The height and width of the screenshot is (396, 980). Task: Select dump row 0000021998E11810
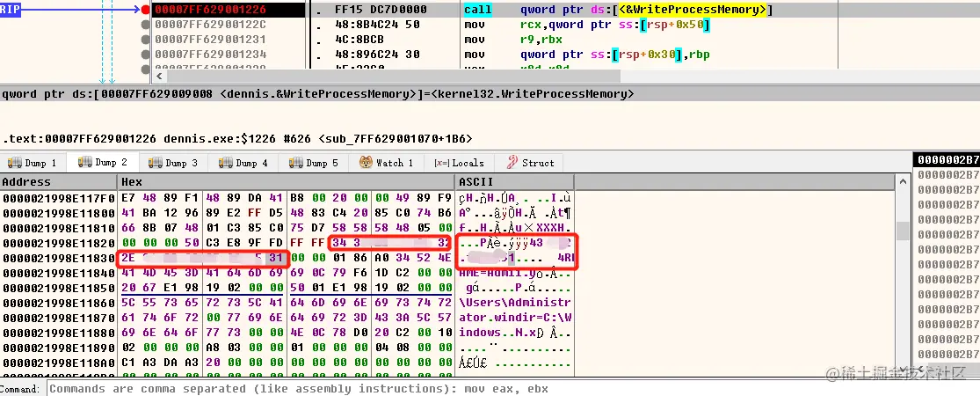point(287,228)
